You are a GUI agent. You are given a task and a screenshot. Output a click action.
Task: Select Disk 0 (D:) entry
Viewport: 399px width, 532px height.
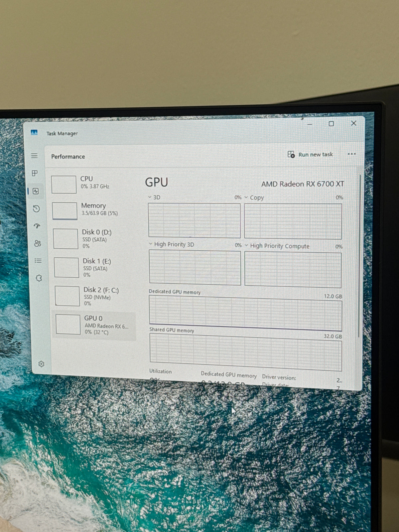click(x=94, y=238)
